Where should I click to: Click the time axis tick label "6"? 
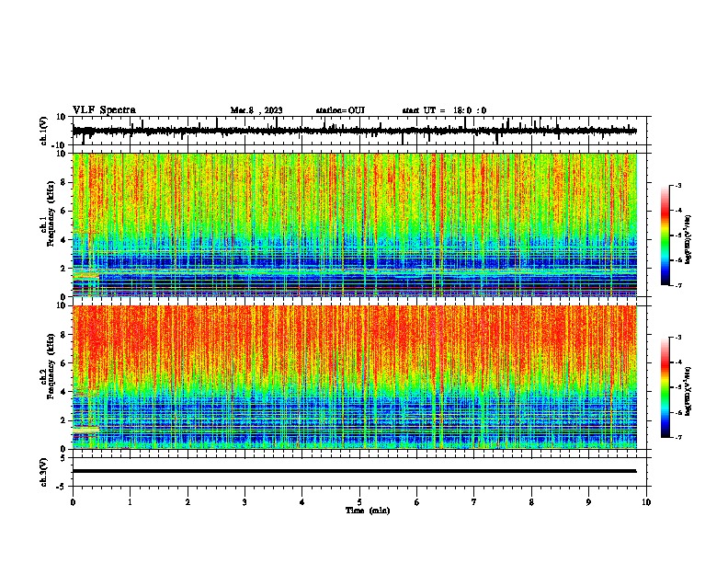pyautogui.click(x=416, y=502)
